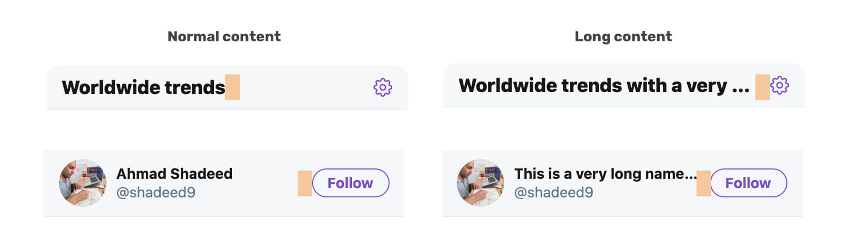
Task: Click truncated "Worldwide trends with a very ..." title
Action: (x=603, y=85)
